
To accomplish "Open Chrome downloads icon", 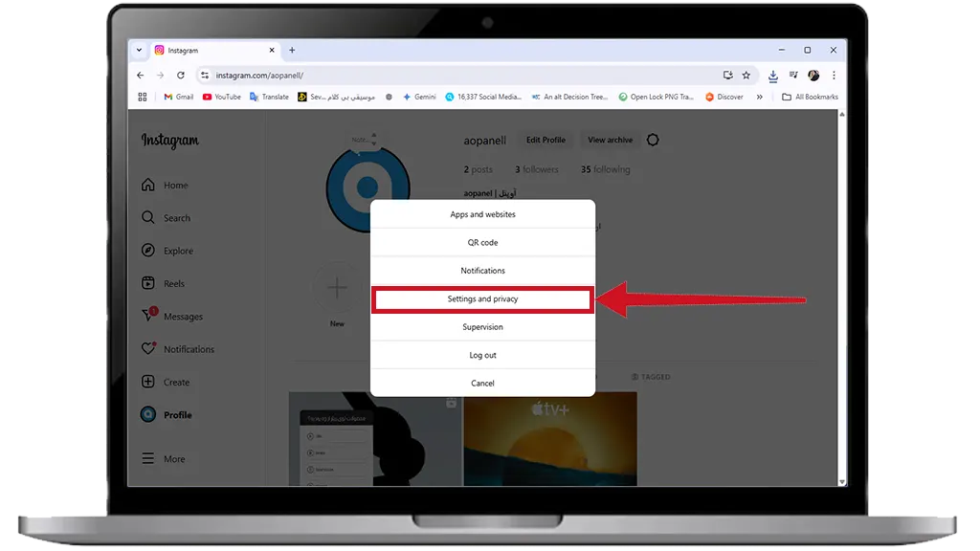I will [x=773, y=76].
